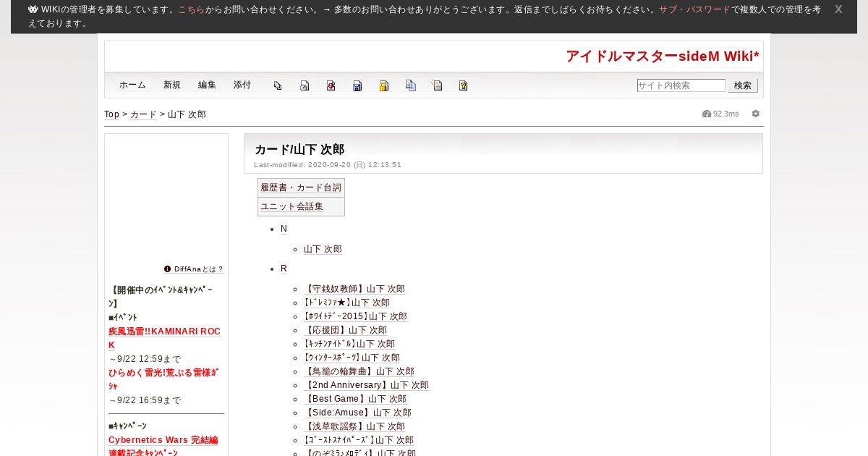Open 【2nd Anniversary】山下 次郎 card
This screenshot has width=868, height=456.
click(x=366, y=385)
